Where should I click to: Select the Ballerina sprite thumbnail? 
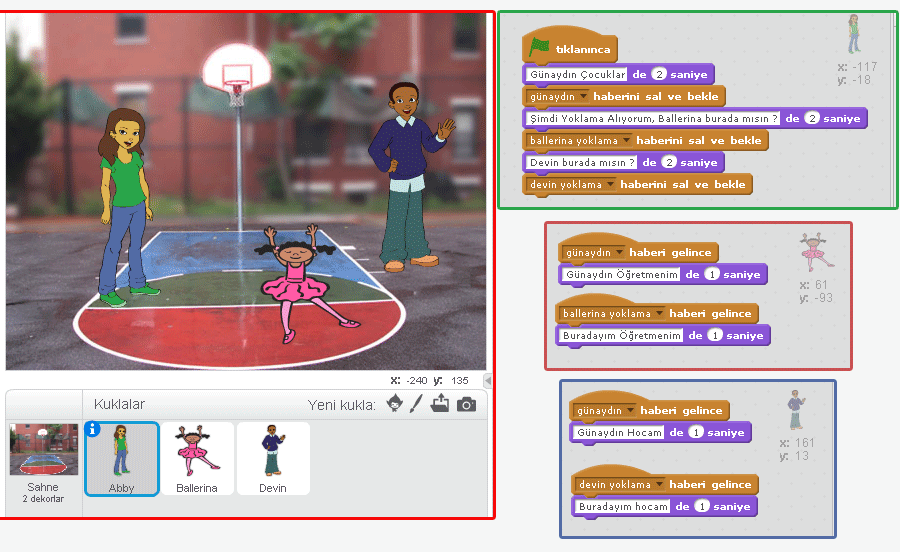[x=197, y=458]
